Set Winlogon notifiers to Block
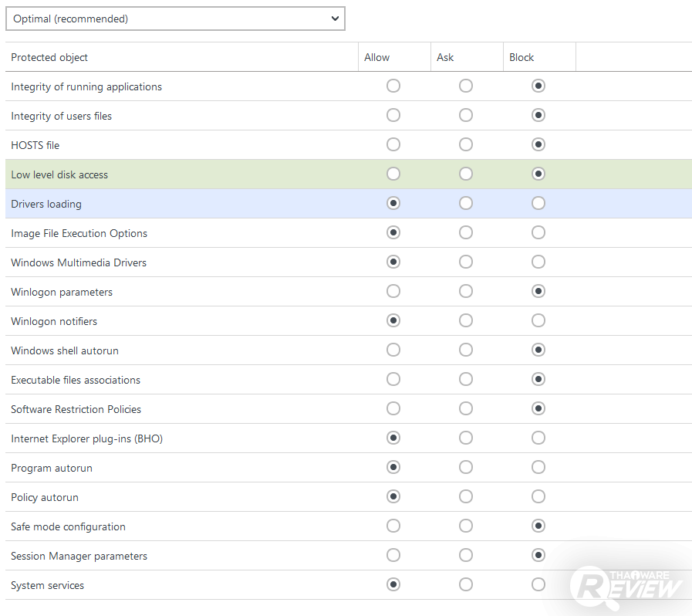This screenshot has width=692, height=616. [538, 320]
